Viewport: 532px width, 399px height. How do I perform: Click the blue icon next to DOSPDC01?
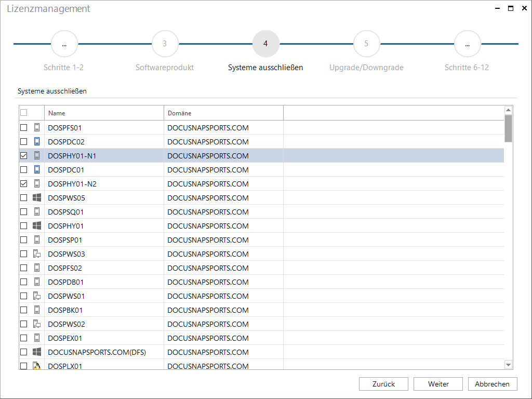pos(37,170)
